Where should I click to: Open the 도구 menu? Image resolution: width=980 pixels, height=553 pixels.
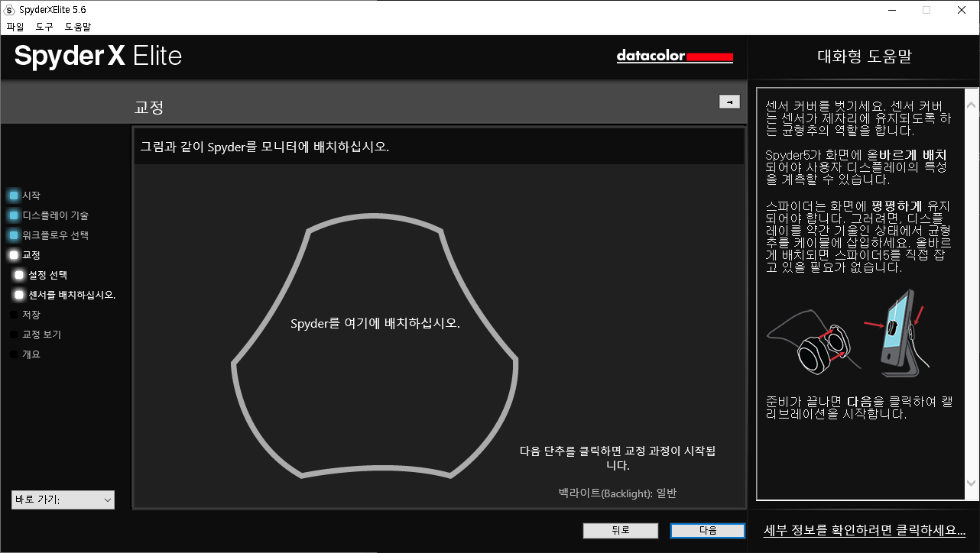click(x=44, y=27)
